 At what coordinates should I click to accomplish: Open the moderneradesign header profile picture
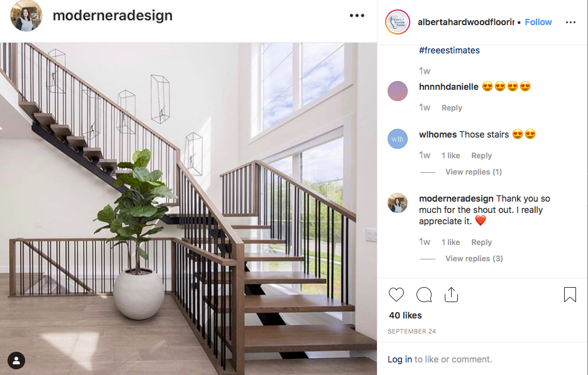26,16
